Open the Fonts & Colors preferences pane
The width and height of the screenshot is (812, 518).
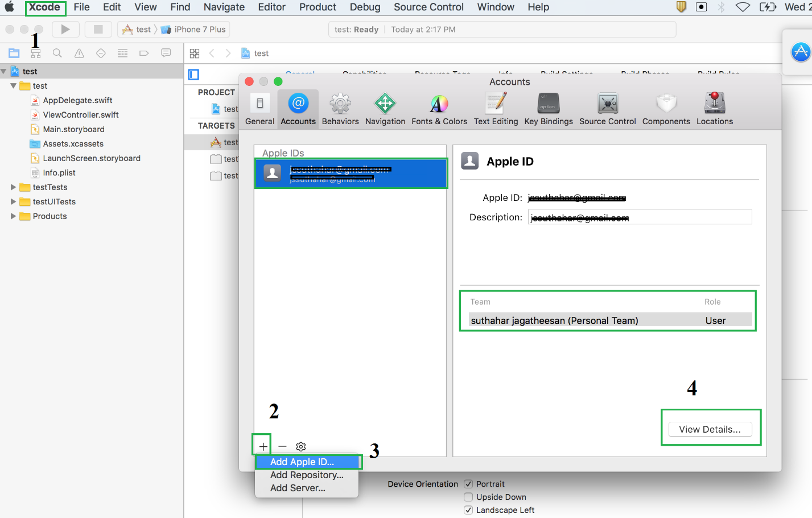pyautogui.click(x=439, y=109)
